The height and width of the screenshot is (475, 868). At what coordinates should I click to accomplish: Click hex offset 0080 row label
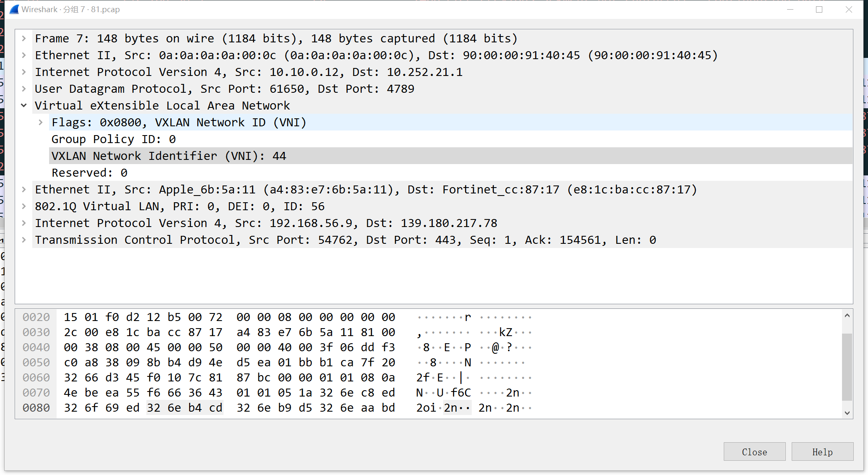coord(36,408)
